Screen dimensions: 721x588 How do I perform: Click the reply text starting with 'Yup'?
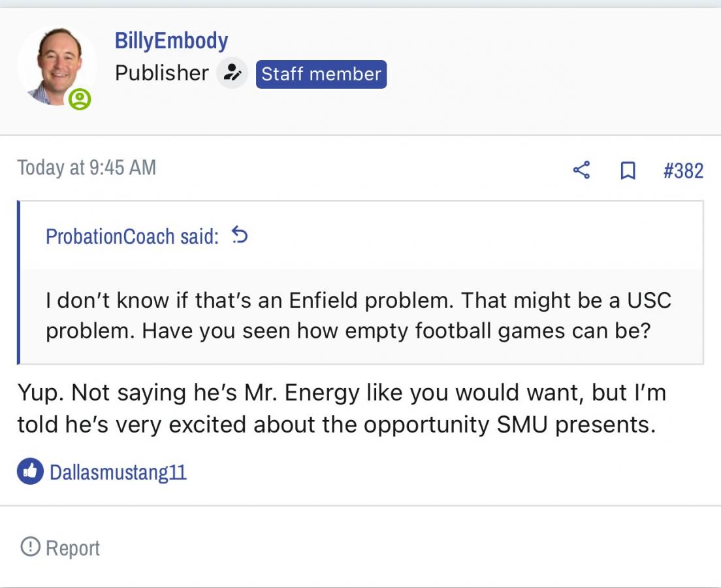pos(342,393)
